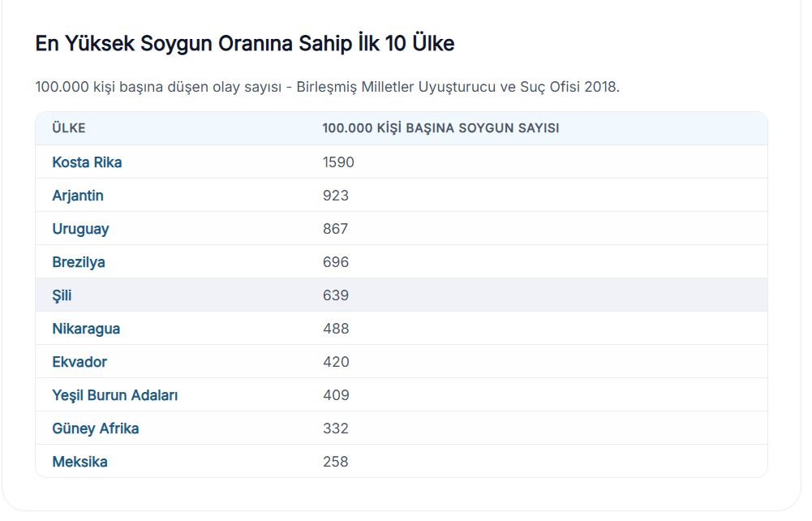Click the subtitle mentioning Birleşmiş Milletler
Screen dimensions: 812x521
pos(327,87)
